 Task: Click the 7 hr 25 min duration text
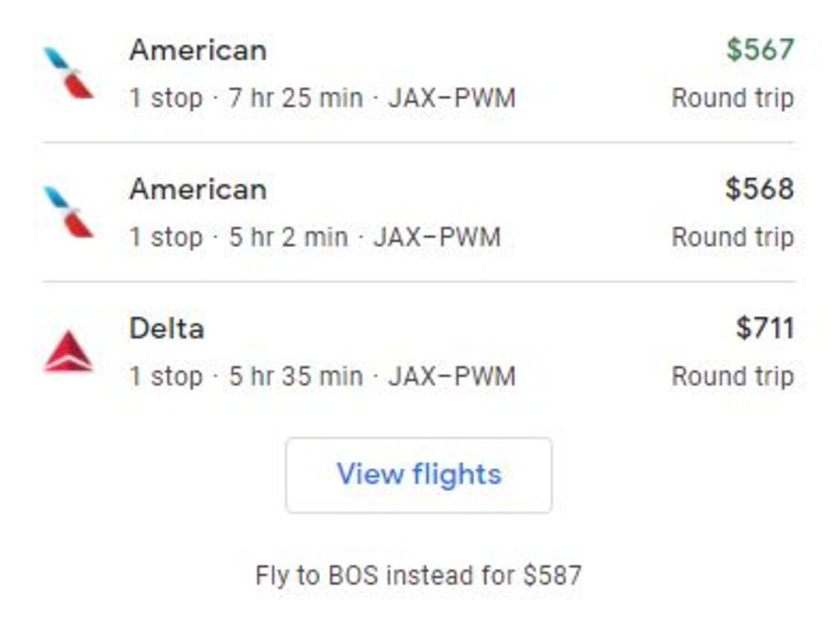pyautogui.click(x=295, y=98)
